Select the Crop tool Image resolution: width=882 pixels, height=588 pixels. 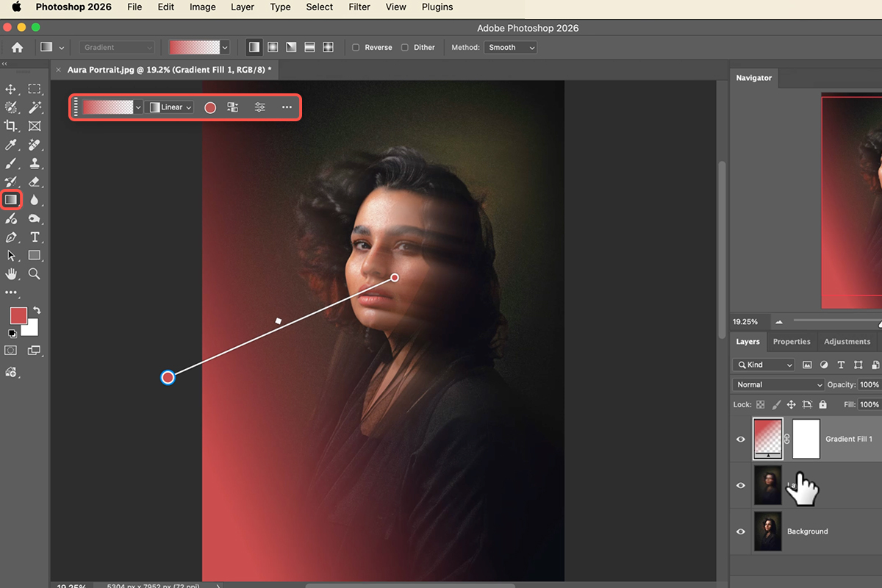pyautogui.click(x=11, y=126)
